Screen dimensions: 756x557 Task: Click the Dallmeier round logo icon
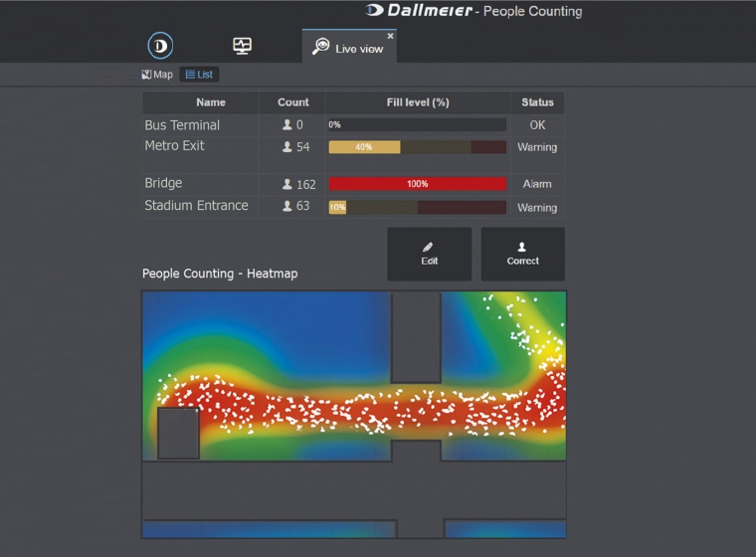click(x=160, y=46)
